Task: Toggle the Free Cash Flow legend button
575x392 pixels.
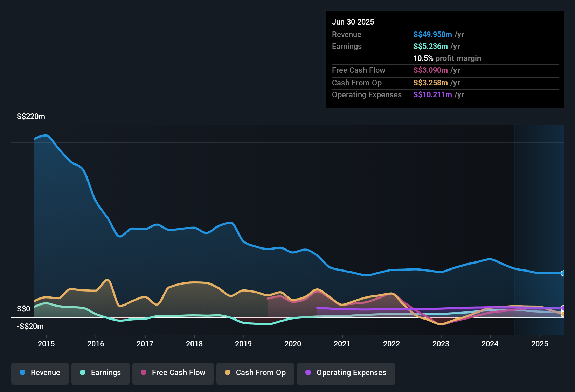Action: click(x=173, y=373)
